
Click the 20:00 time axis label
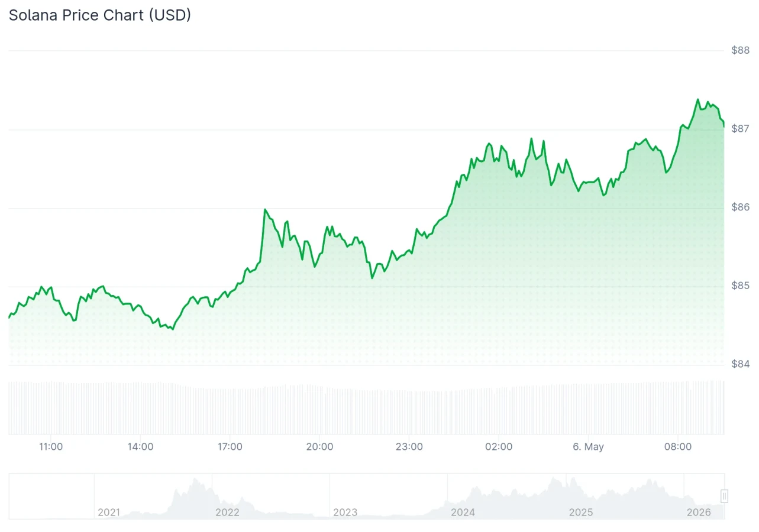pyautogui.click(x=319, y=447)
